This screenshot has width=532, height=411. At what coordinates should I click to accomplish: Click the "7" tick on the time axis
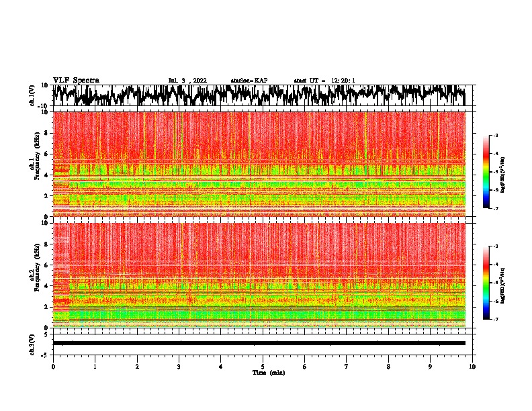click(347, 367)
